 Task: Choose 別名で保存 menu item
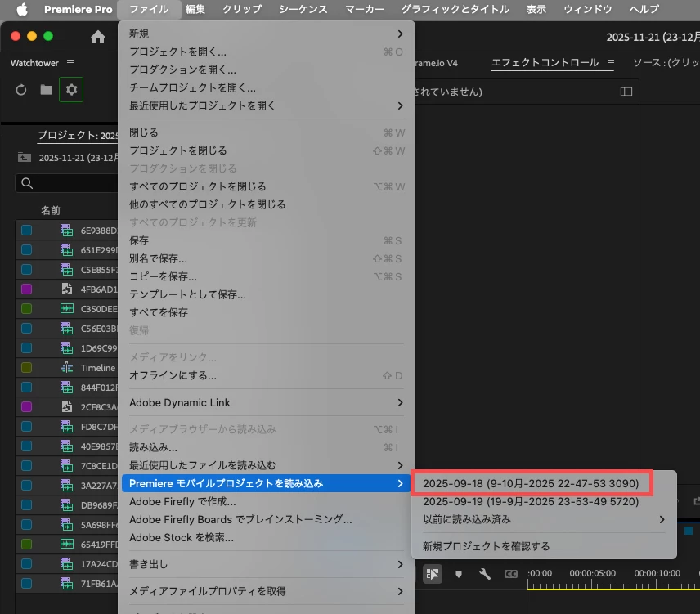(266, 259)
